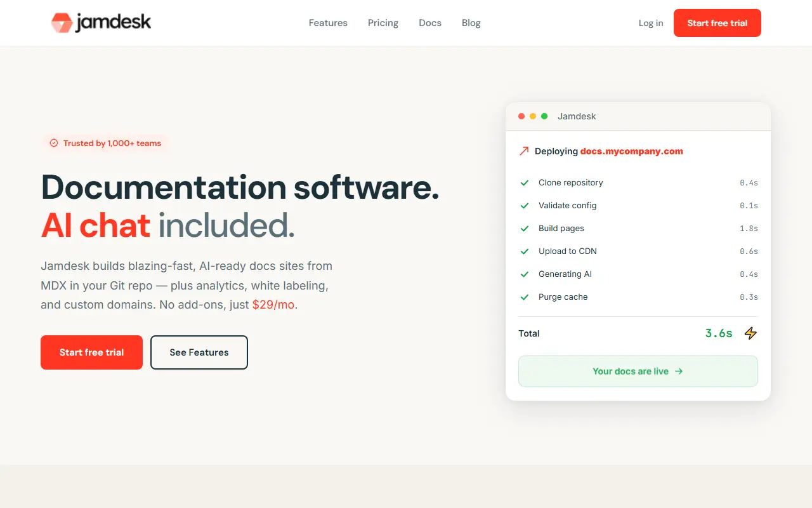The width and height of the screenshot is (812, 508).
Task: Open the Pricing menu item
Action: 383,23
